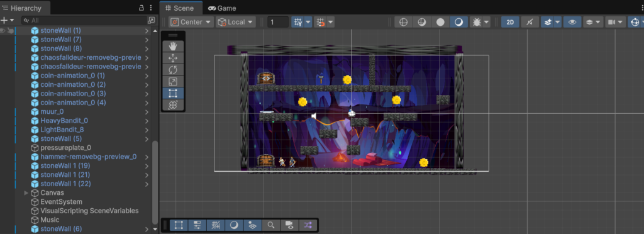Image resolution: width=644 pixels, height=234 pixels.
Task: Click the magnifier search icon in bottom bar
Action: pos(271,225)
